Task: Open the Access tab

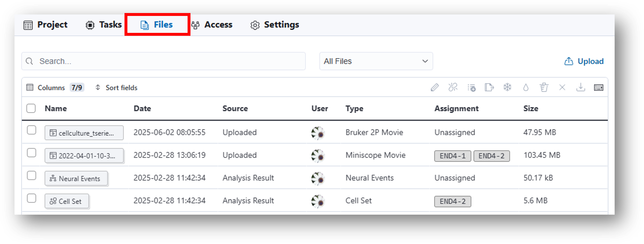Action: coord(212,25)
